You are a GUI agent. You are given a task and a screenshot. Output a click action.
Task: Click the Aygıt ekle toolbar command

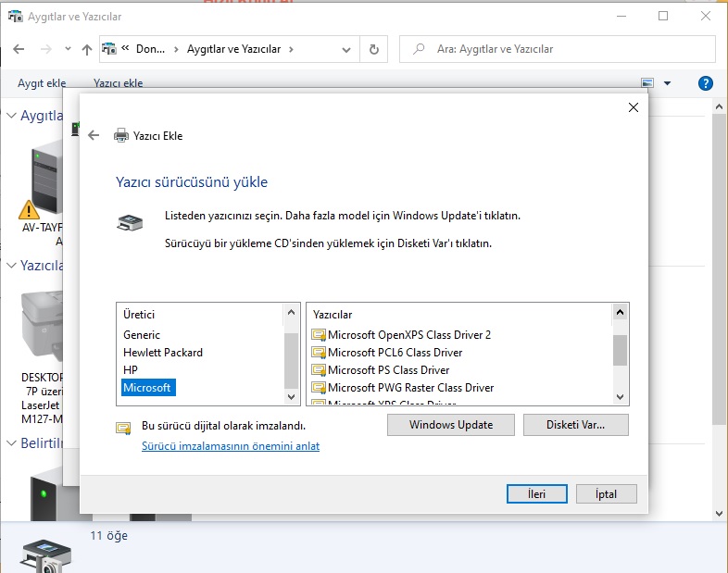coord(42,83)
